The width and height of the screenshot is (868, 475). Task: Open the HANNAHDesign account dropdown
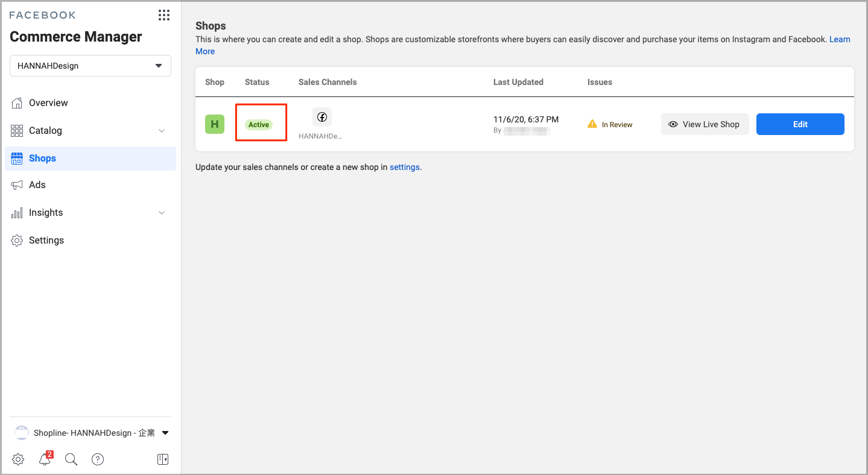click(x=90, y=66)
